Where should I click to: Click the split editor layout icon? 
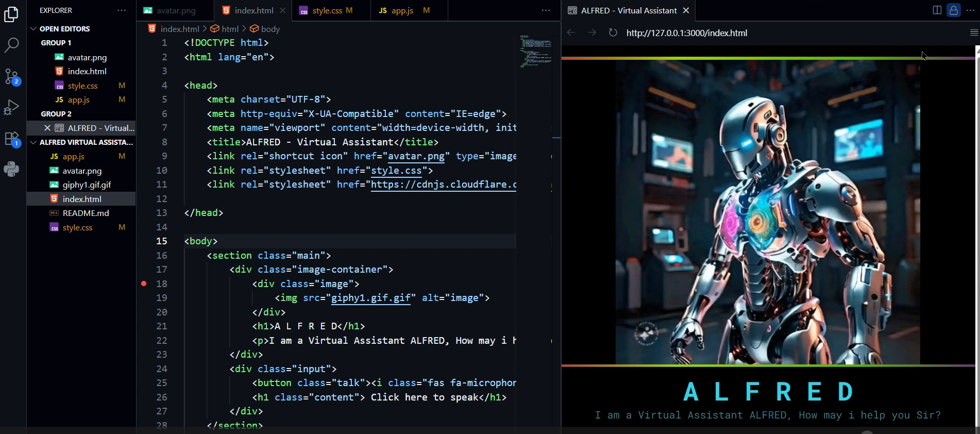937,10
